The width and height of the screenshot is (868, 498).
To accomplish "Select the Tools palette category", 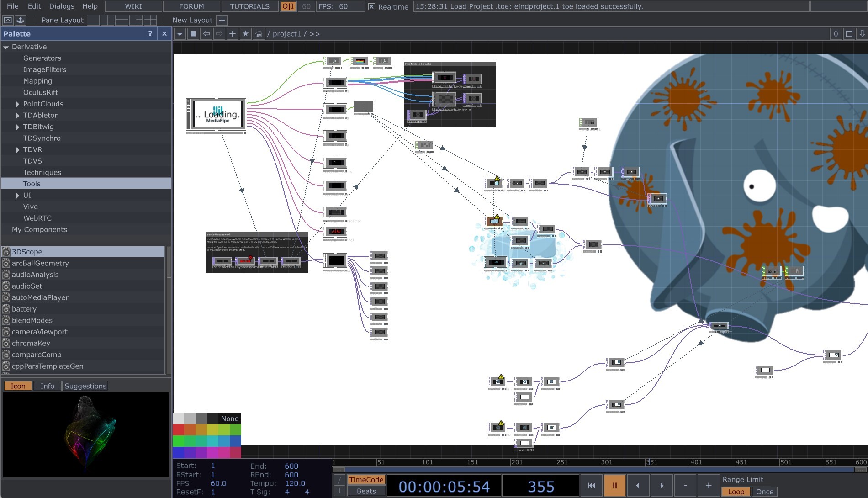I will (x=86, y=184).
